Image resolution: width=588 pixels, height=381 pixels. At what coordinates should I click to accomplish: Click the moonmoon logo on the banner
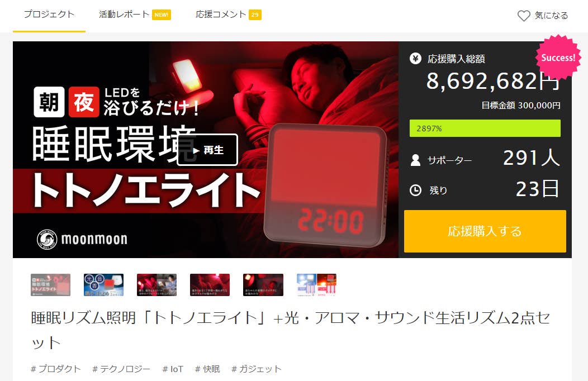pos(82,240)
